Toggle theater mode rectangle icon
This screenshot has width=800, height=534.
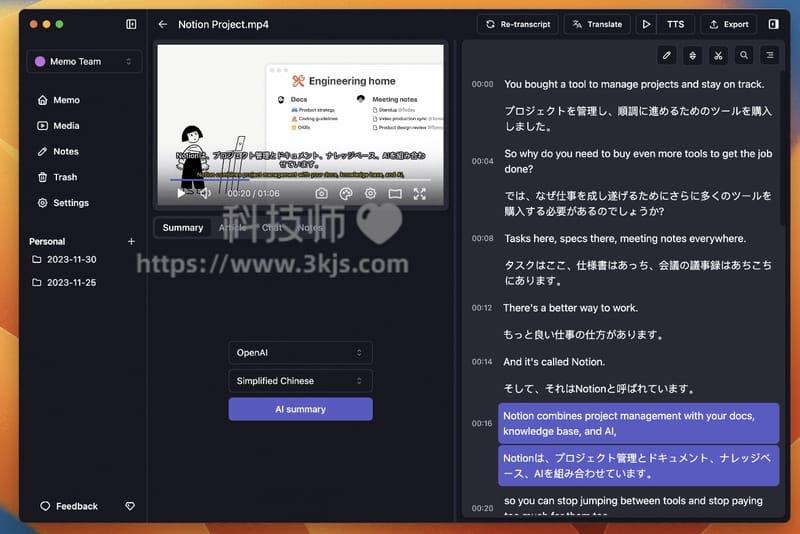click(x=395, y=193)
